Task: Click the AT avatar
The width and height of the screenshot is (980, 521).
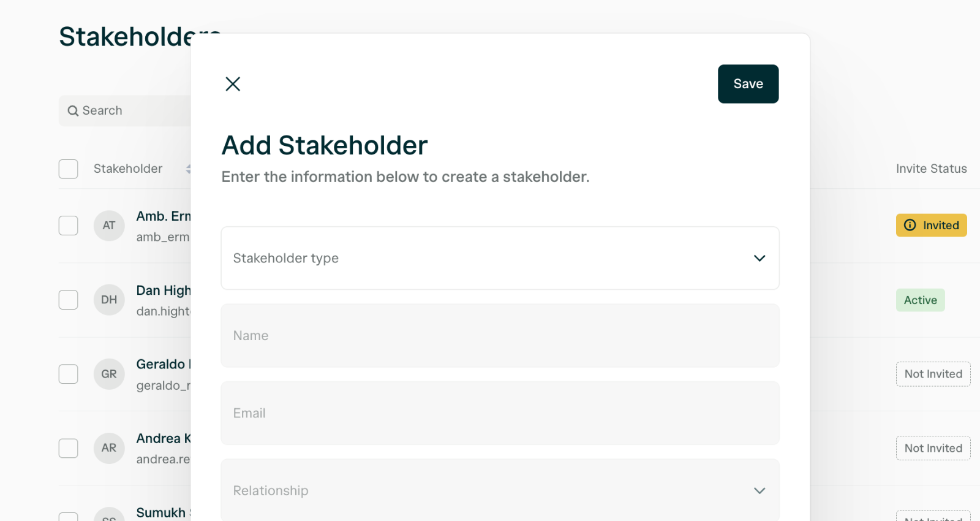Action: tap(109, 226)
